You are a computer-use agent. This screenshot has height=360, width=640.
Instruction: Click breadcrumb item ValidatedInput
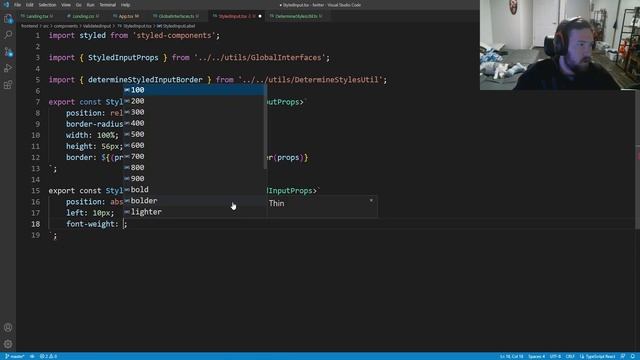[x=97, y=26]
